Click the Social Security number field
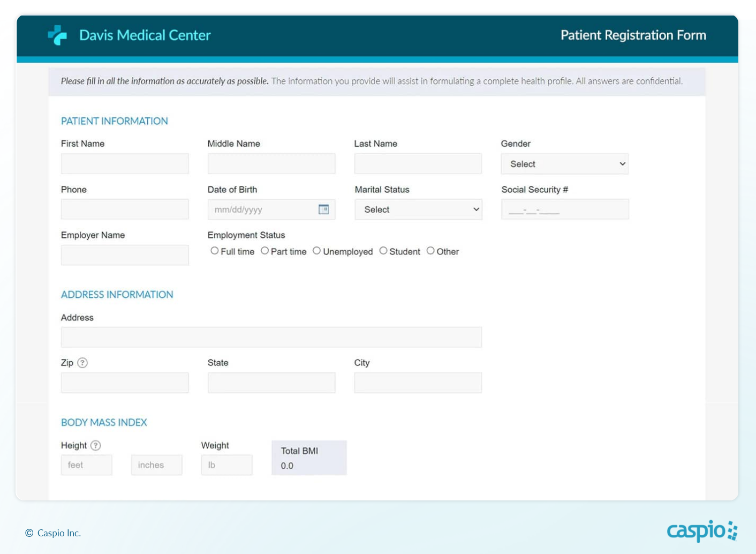The image size is (756, 554). point(565,209)
